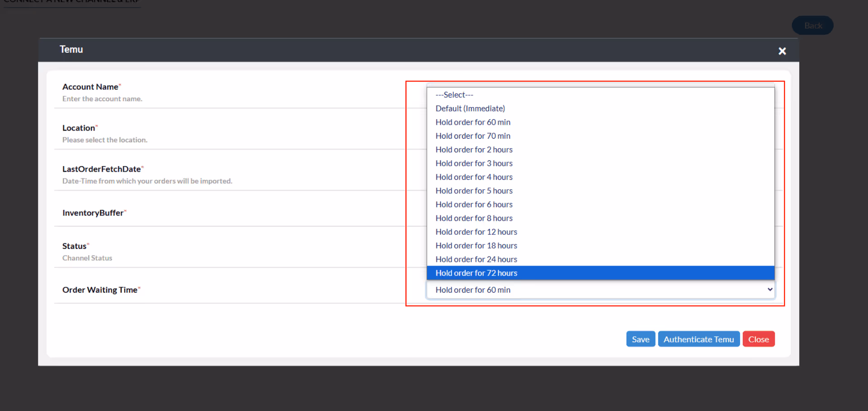
Task: Pick Hold order for 60 min in list
Action: [x=600, y=122]
